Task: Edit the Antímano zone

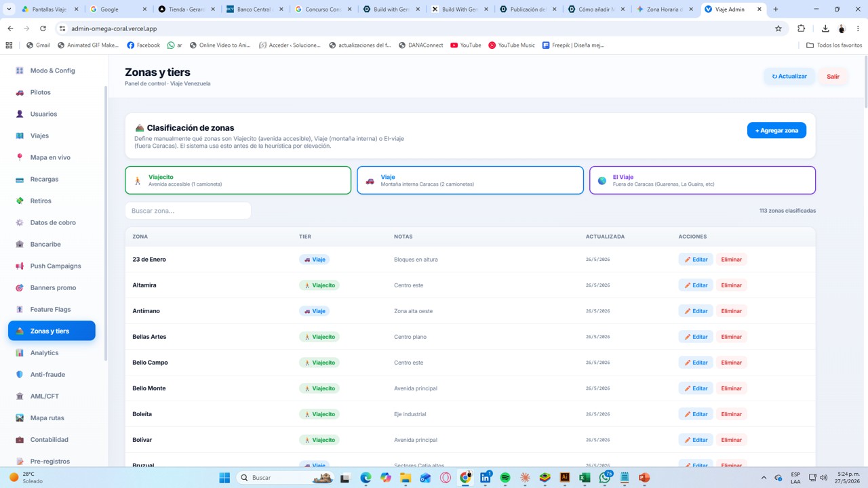Action: point(696,311)
